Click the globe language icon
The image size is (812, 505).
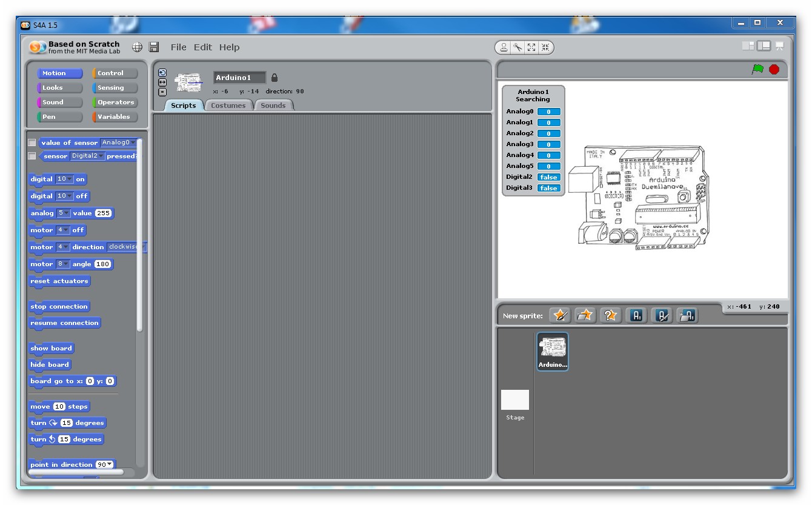click(x=138, y=47)
